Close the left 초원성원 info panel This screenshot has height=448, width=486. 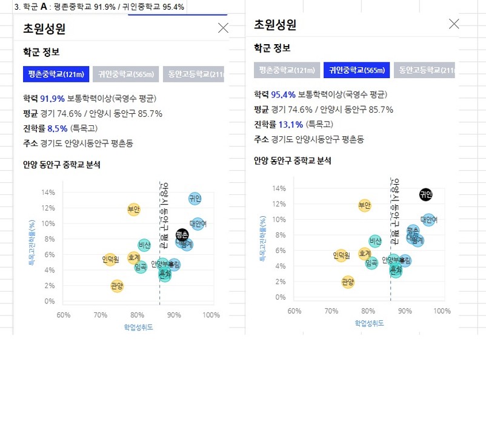pyautogui.click(x=223, y=28)
